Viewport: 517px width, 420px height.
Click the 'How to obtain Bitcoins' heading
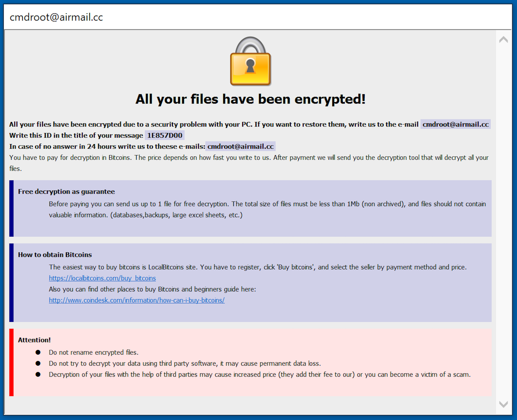click(x=55, y=254)
